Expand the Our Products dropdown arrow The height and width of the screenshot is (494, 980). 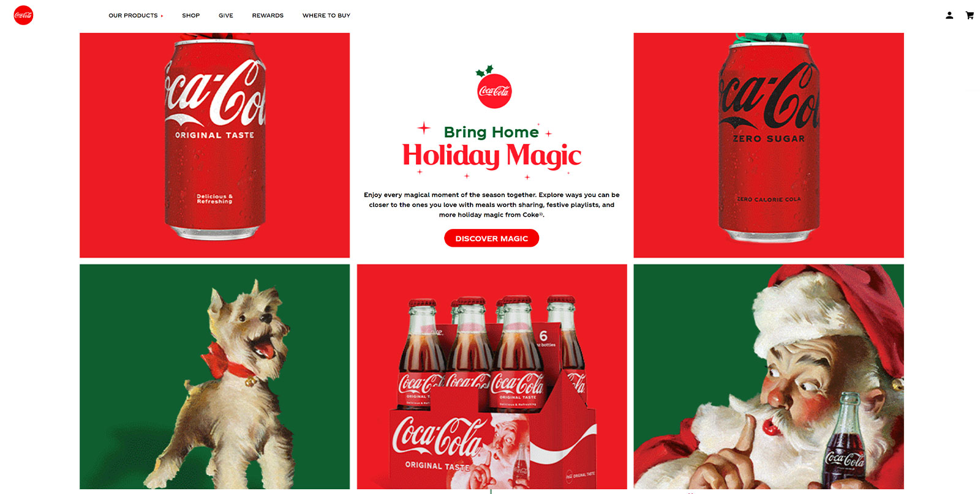[x=162, y=16]
